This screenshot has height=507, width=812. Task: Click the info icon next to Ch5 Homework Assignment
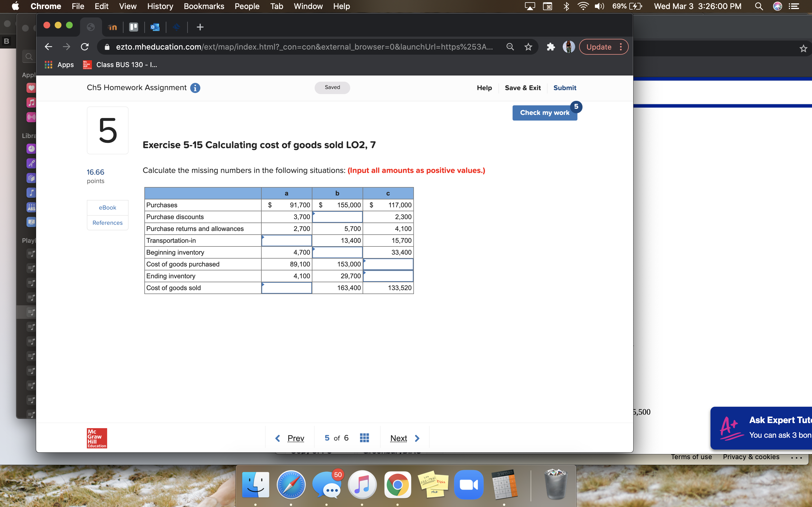[195, 88]
